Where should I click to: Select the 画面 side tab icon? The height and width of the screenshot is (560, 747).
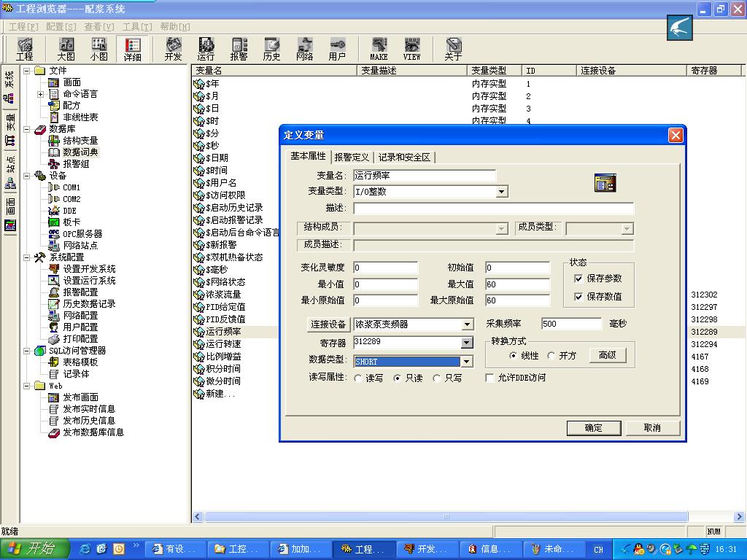[10, 214]
